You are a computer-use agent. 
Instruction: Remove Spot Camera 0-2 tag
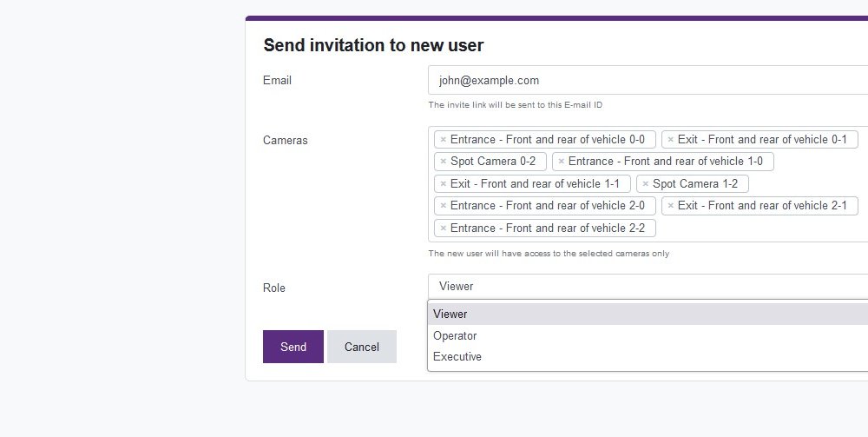(443, 162)
